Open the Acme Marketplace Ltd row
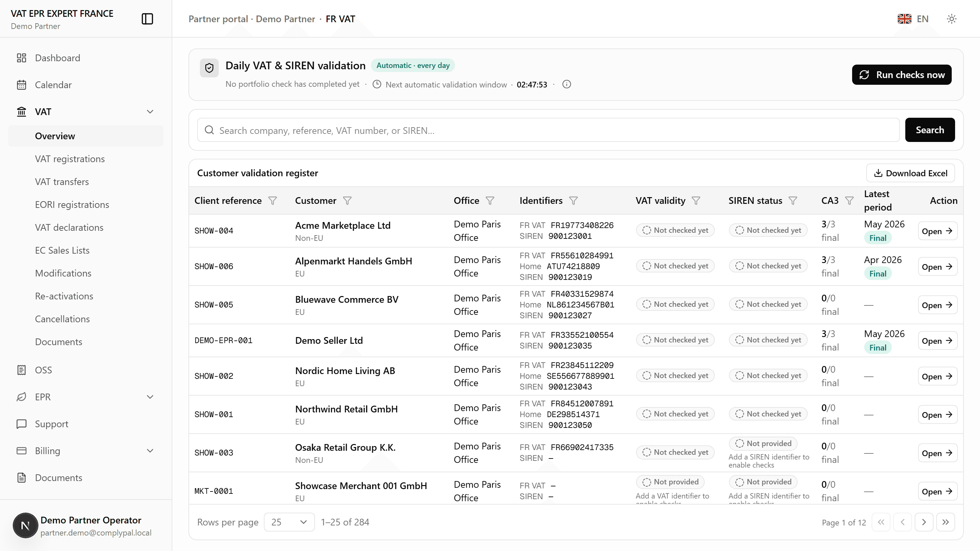Screen dimensions: 980x551 point(937,231)
